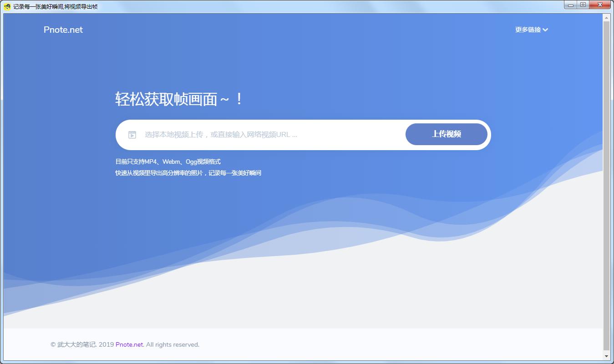Click the scrollbar up arrow
The image size is (614, 364).
coord(606,18)
